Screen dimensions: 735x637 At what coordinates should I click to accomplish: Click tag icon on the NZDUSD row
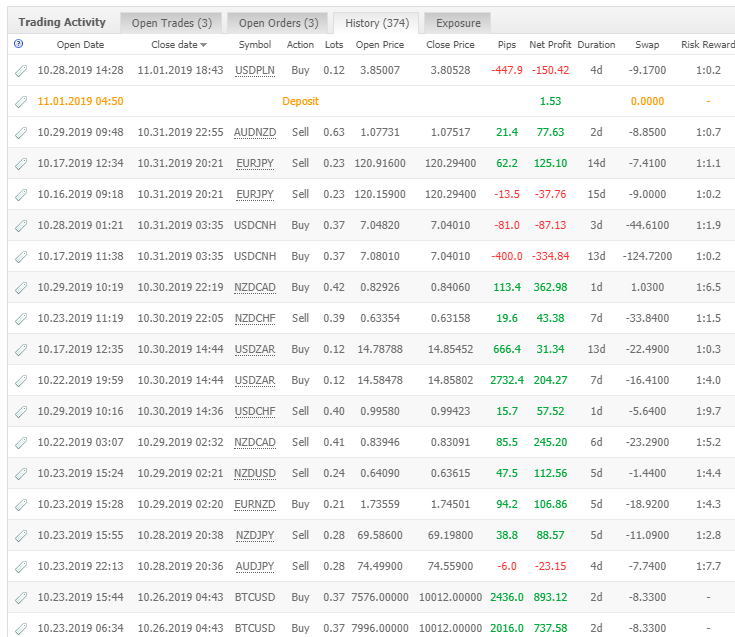pyautogui.click(x=21, y=474)
